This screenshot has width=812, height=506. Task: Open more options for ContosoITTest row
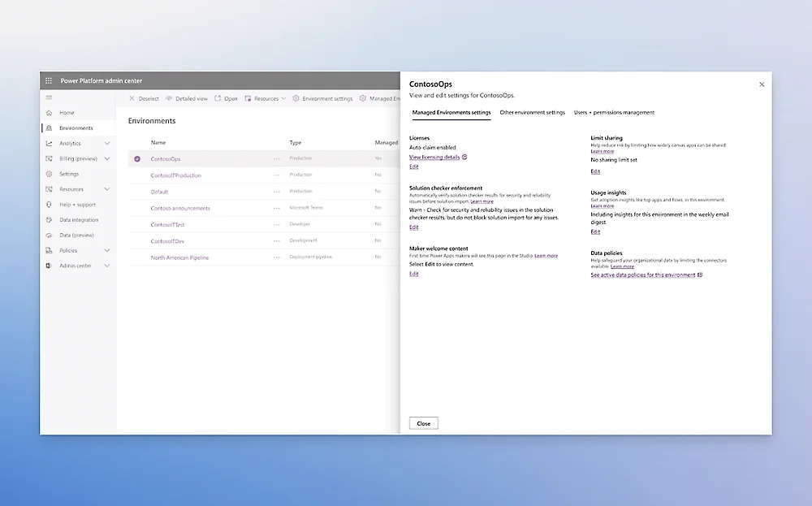click(x=277, y=225)
